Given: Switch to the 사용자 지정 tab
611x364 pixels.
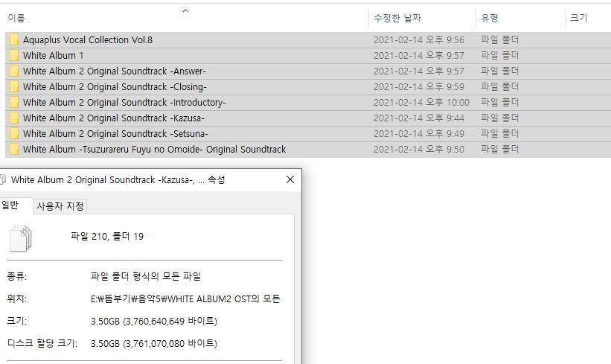Looking at the screenshot, I should pos(60,205).
